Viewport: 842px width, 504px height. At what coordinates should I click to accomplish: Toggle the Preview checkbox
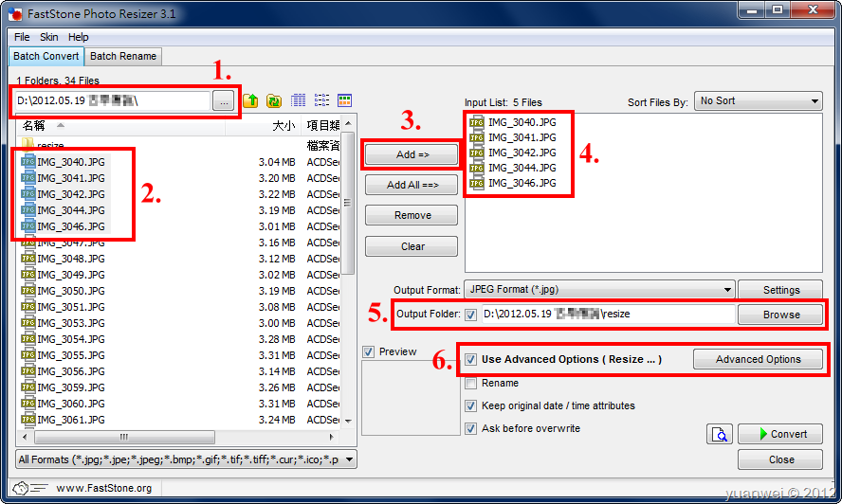coord(368,351)
